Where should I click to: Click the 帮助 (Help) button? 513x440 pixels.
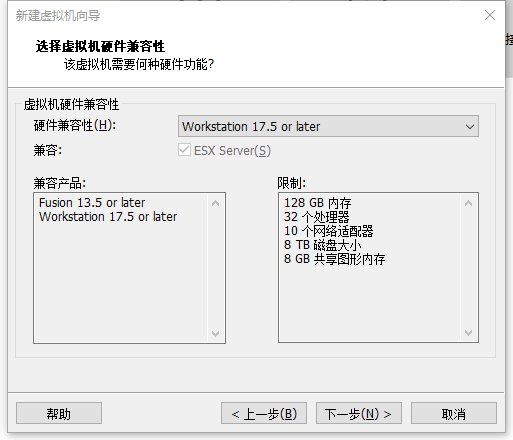pos(59,413)
